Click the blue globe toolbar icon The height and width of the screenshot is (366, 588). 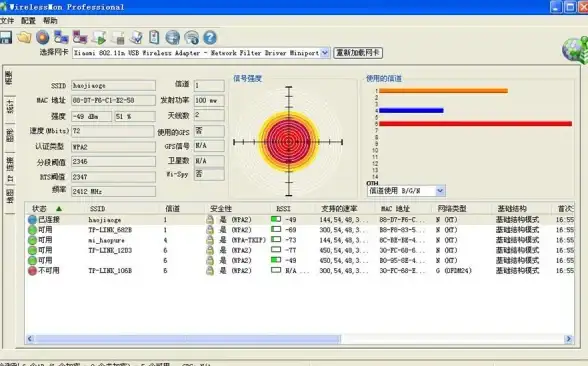pos(172,38)
